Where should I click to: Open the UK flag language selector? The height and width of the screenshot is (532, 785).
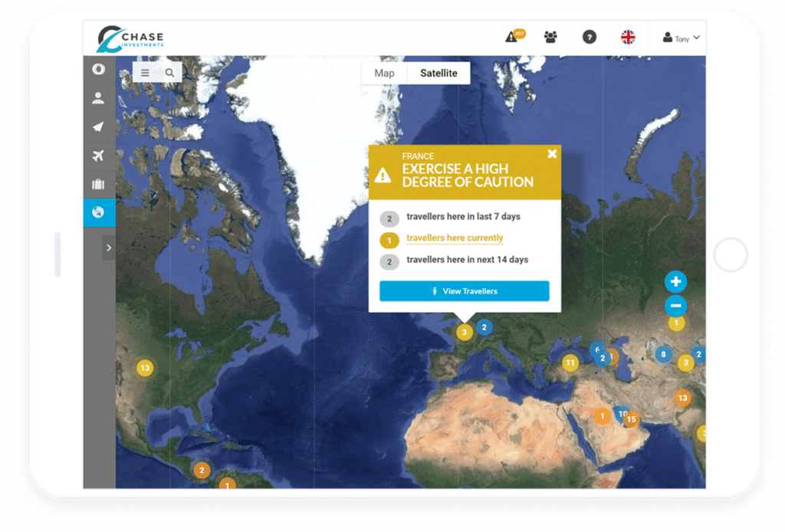coord(628,37)
